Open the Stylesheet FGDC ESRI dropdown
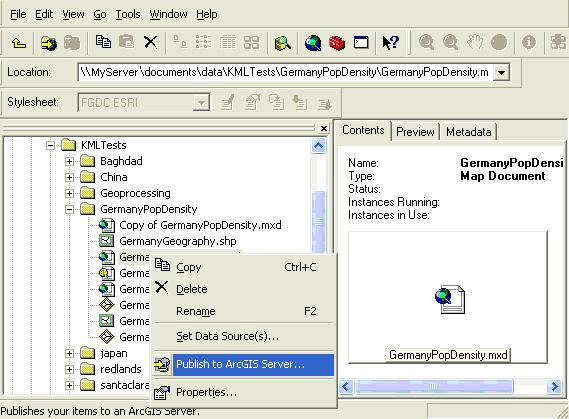The height and width of the screenshot is (419, 569). pyautogui.click(x=201, y=103)
